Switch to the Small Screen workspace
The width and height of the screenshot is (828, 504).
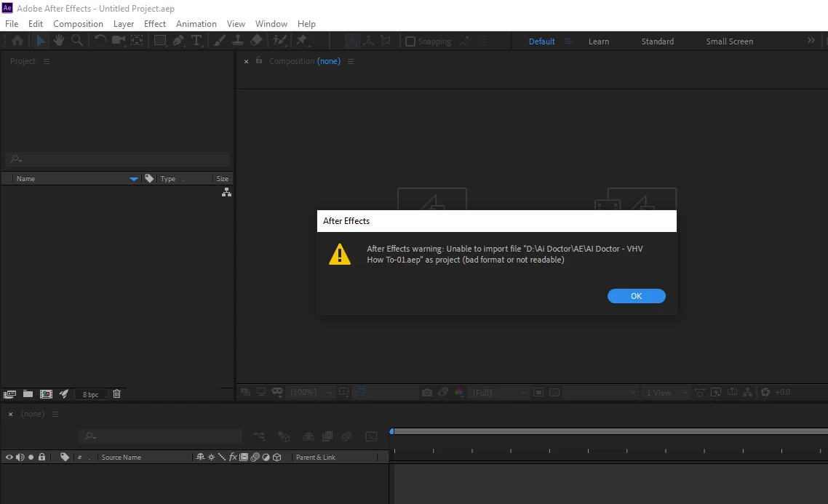tap(729, 41)
